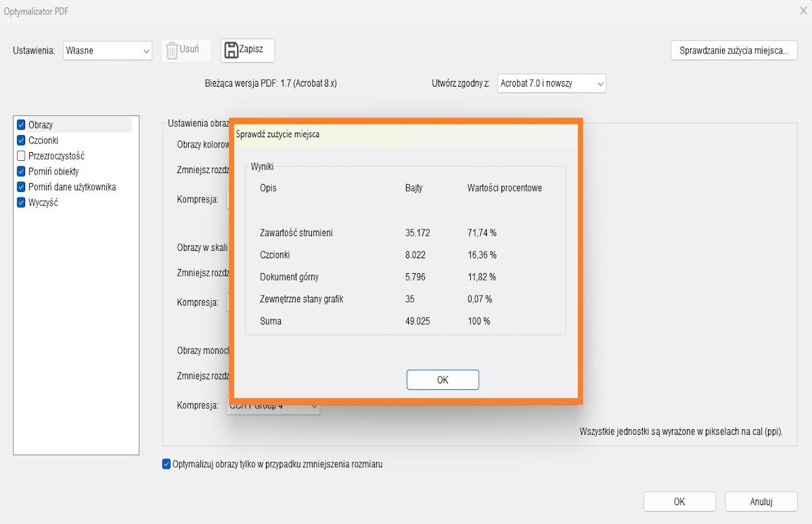Select the Wyczyść panel entry
The image size is (812, 524).
pyautogui.click(x=43, y=202)
